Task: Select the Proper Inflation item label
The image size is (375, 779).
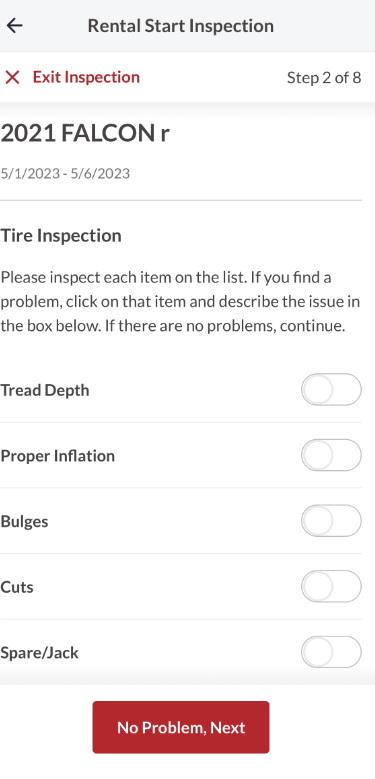Action: click(58, 456)
